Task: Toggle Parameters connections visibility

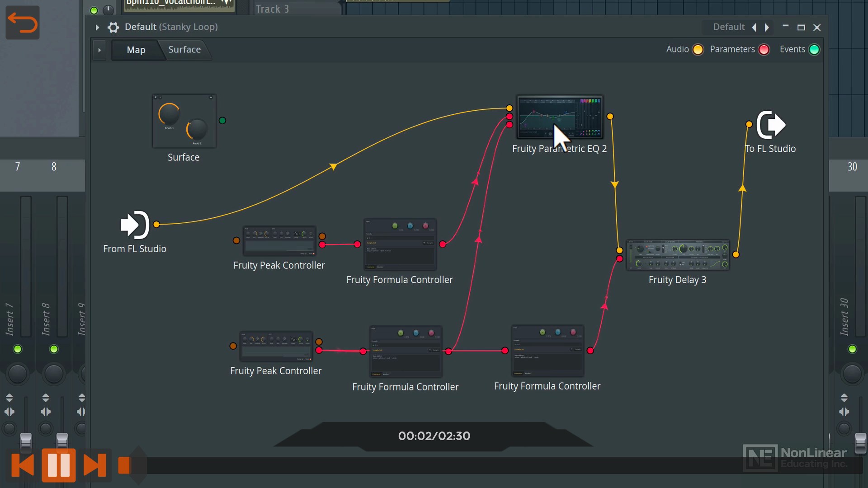Action: tap(764, 50)
